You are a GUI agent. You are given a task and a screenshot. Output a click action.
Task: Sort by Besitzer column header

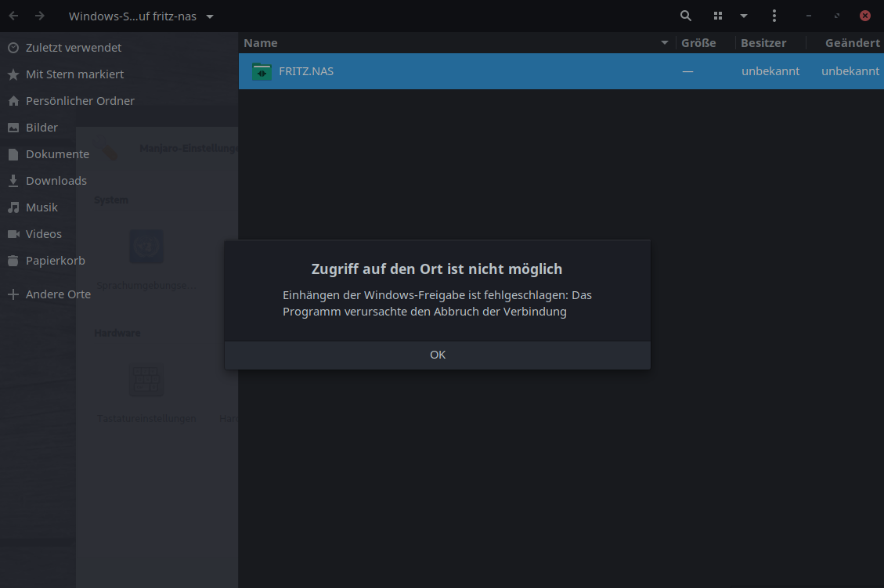pyautogui.click(x=763, y=43)
